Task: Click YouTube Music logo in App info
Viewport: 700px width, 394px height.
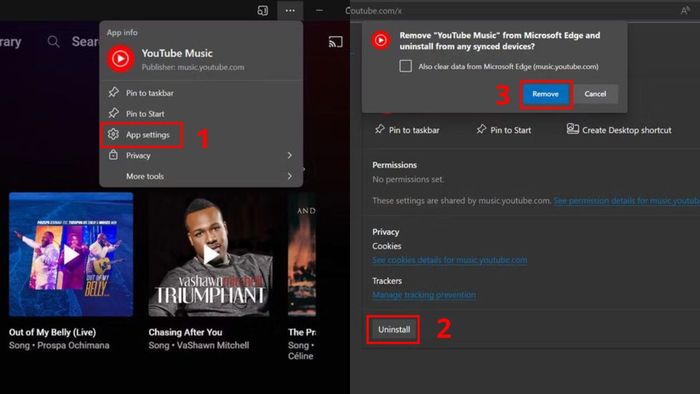Action: [x=120, y=58]
